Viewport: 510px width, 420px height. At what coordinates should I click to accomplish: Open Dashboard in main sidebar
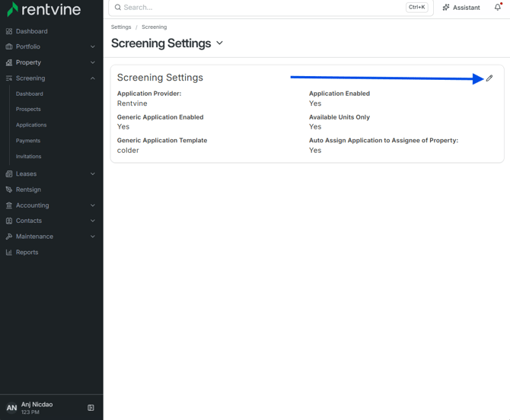click(x=31, y=31)
